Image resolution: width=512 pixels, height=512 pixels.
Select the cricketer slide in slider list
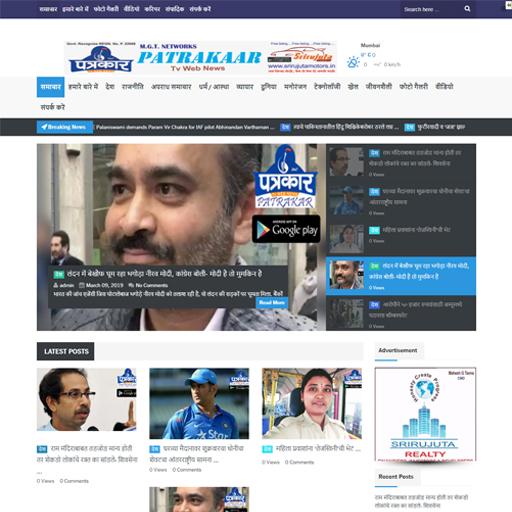pyautogui.click(x=401, y=201)
